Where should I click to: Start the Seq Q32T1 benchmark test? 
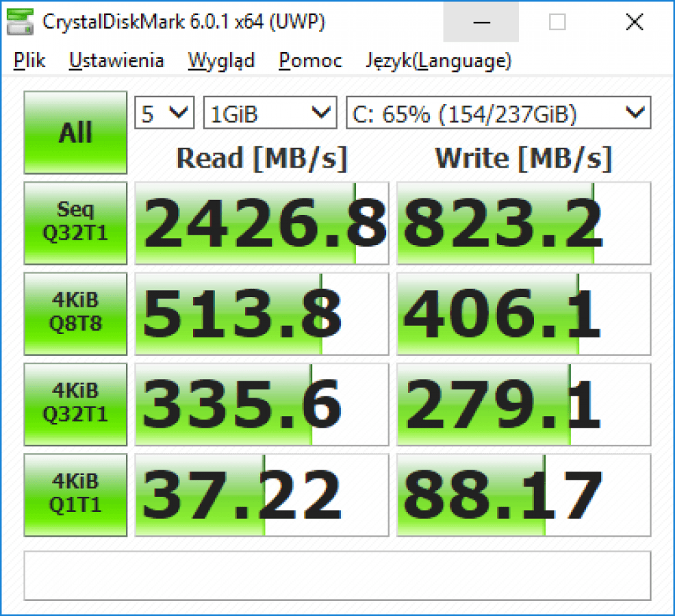75,223
